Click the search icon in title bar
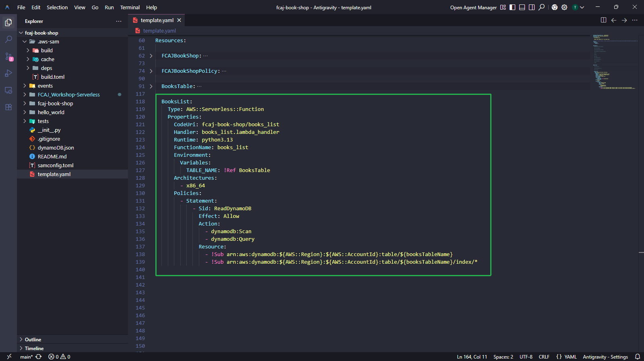 pos(542,7)
